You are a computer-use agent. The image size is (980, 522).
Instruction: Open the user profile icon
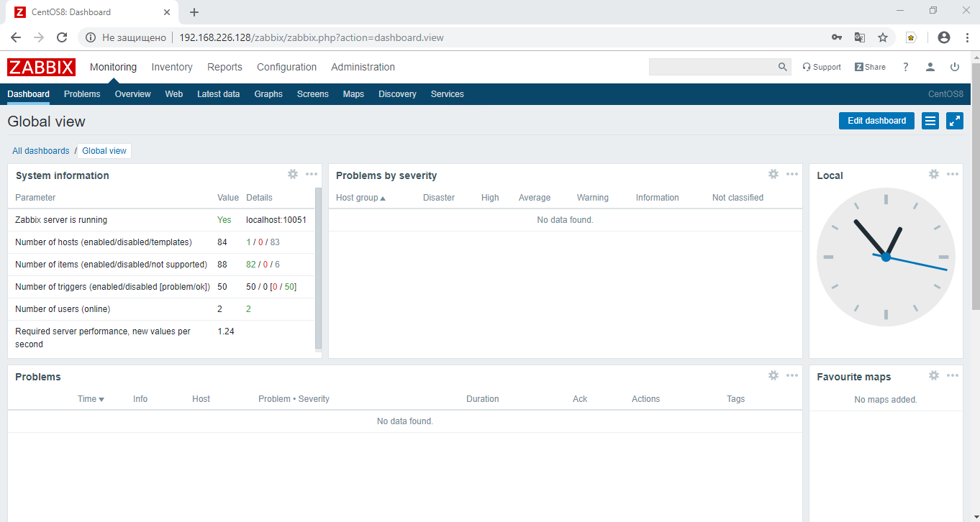pyautogui.click(x=930, y=67)
